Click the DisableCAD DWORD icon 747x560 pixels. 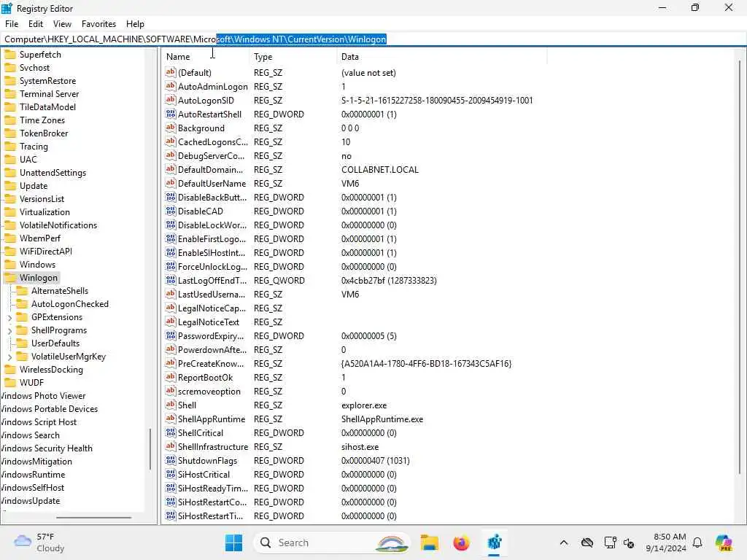pyautogui.click(x=171, y=211)
